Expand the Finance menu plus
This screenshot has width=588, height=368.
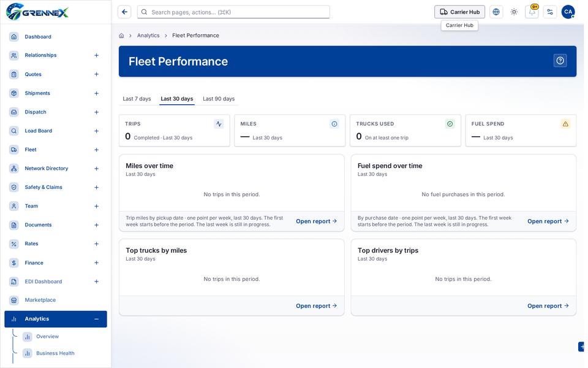[x=96, y=263]
